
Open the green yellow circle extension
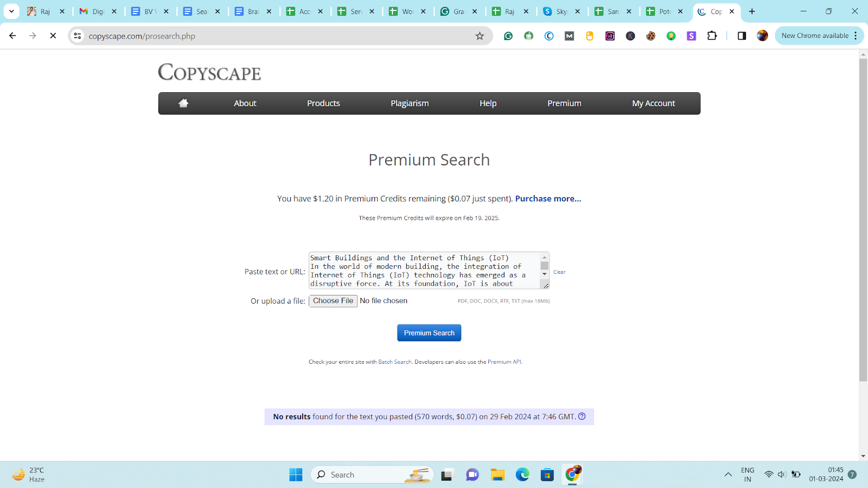[671, 36]
